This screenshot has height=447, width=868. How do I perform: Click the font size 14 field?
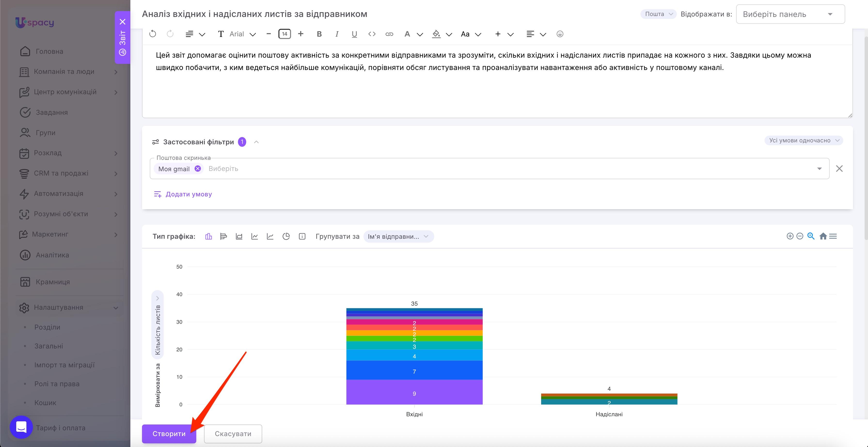pos(285,34)
